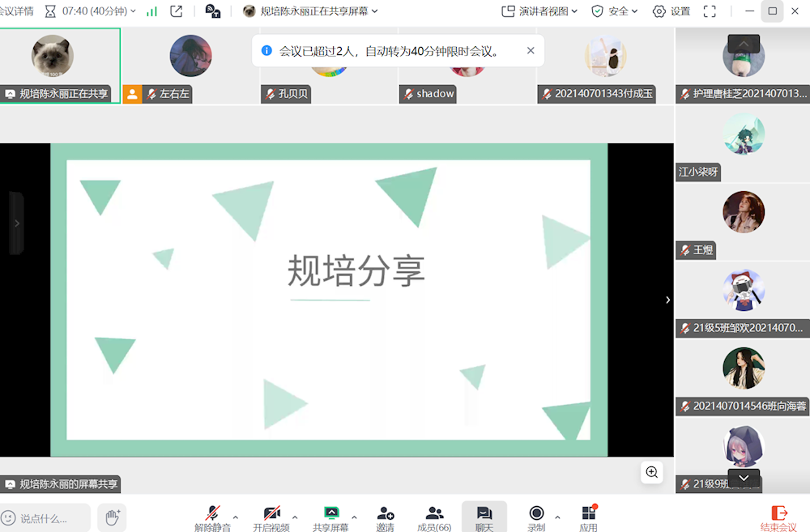Open the Security menu

click(615, 11)
